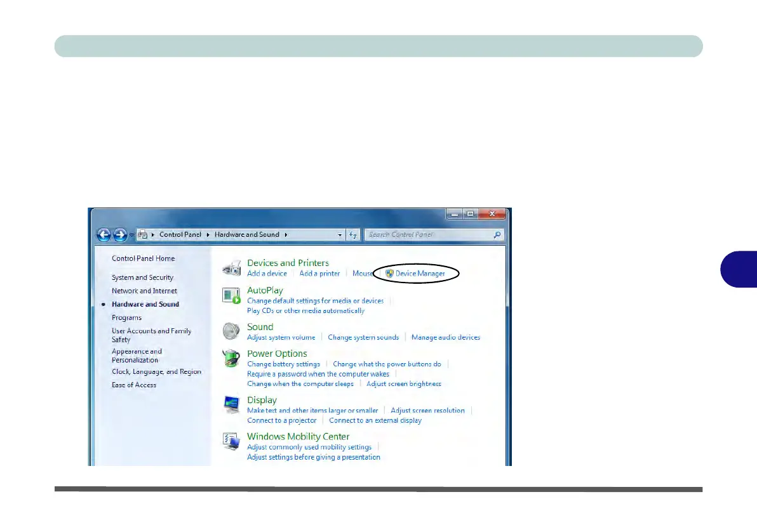Open the address bar history dropdown
This screenshot has width=757, height=532.
point(340,235)
